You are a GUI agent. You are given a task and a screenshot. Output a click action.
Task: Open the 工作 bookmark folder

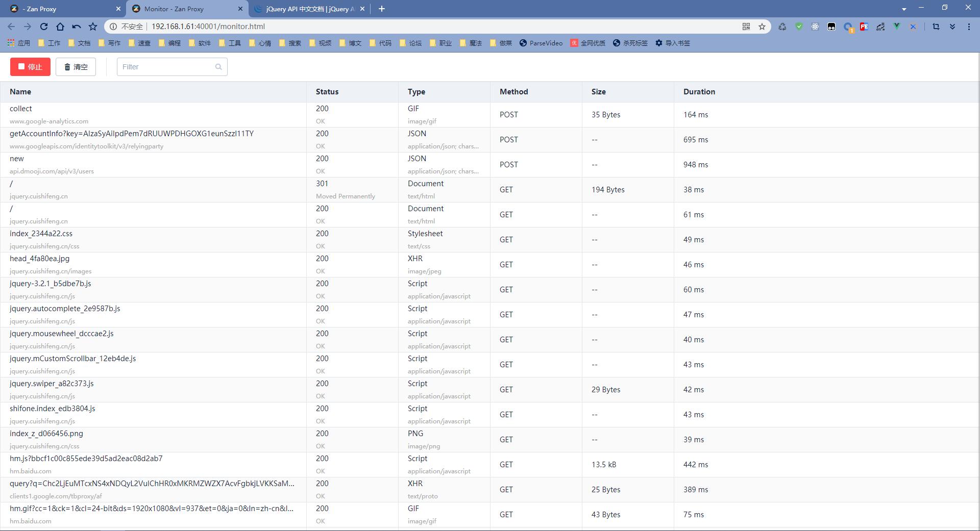pyautogui.click(x=49, y=43)
